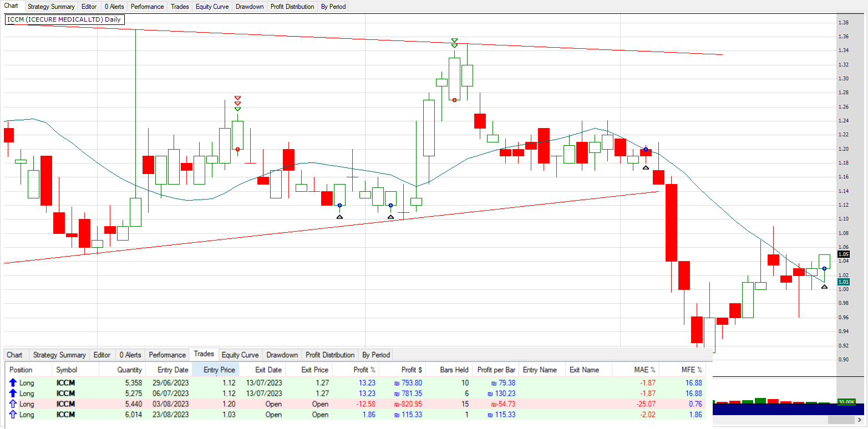
Task: Select Drawdown tab in the top tab bar
Action: pyautogui.click(x=250, y=7)
